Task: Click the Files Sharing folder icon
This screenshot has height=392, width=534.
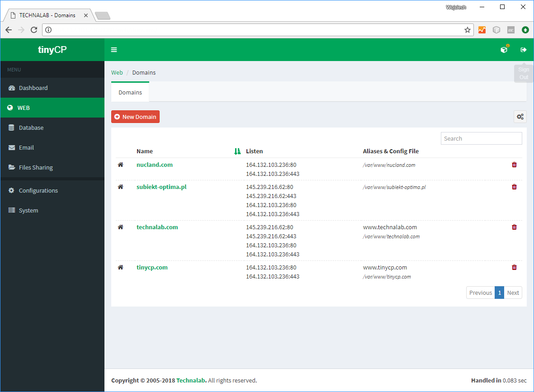Action: click(x=12, y=167)
